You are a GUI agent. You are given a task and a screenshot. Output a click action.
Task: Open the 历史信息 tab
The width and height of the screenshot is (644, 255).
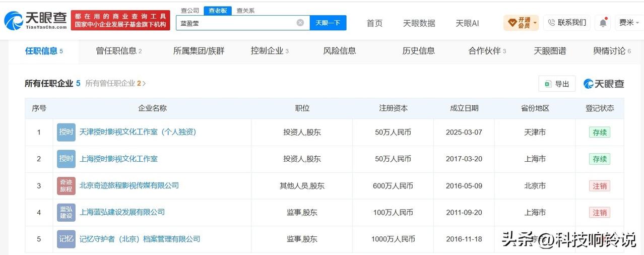(418, 51)
